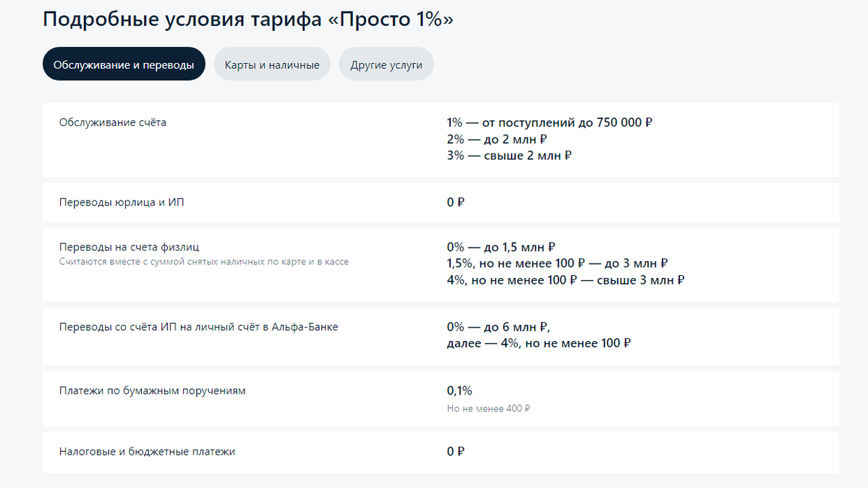Click the note about снятых наличных по карте
The height and width of the screenshot is (488, 868).
coord(205,261)
